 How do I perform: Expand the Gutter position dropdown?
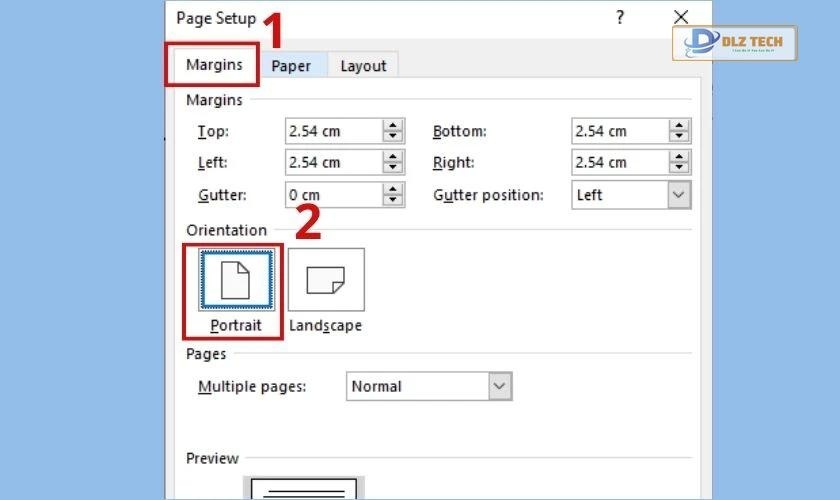pos(679,195)
